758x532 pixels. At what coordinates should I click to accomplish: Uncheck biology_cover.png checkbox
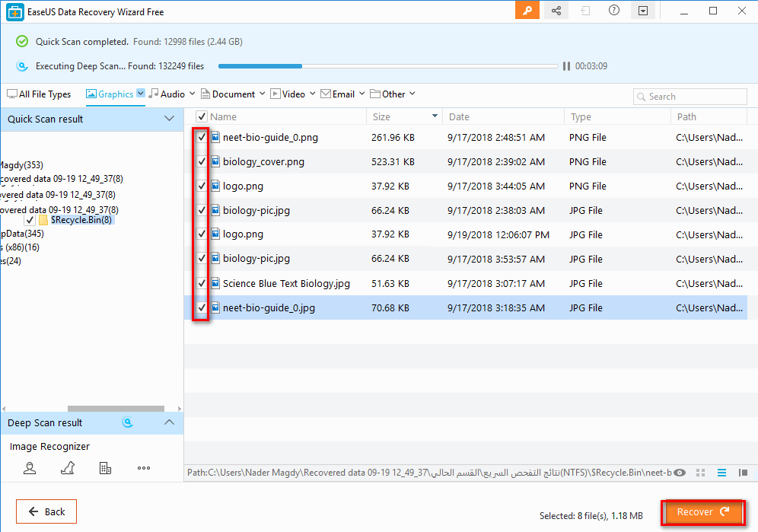click(201, 161)
